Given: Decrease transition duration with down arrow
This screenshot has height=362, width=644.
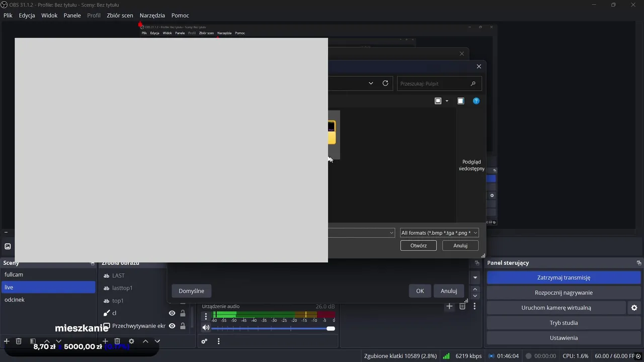Looking at the screenshot, I should tap(475, 296).
